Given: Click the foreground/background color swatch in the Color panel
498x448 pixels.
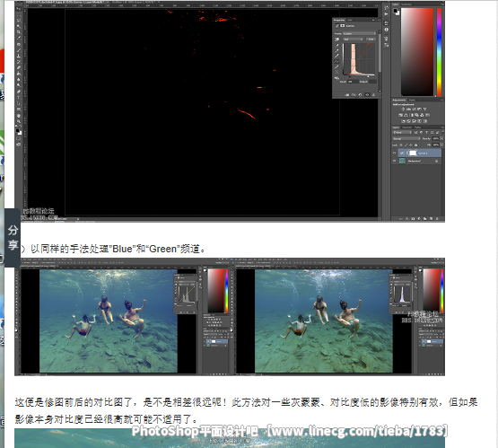Looking at the screenshot, I should click(x=397, y=12).
